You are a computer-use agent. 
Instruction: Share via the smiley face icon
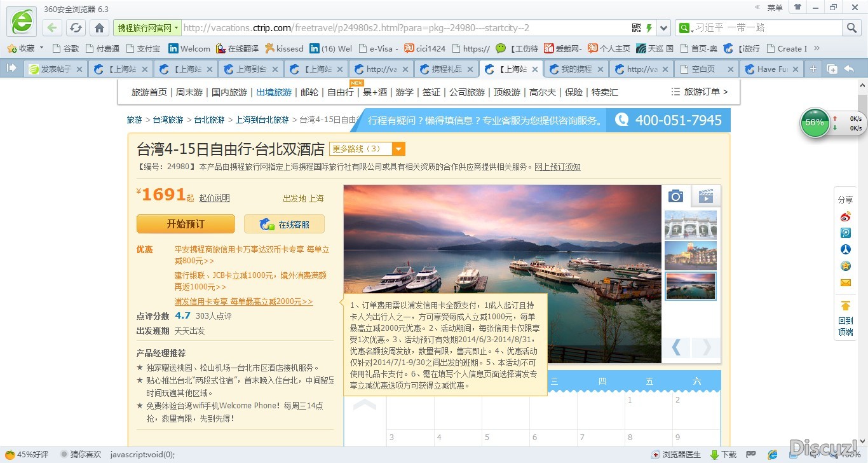coord(845,266)
